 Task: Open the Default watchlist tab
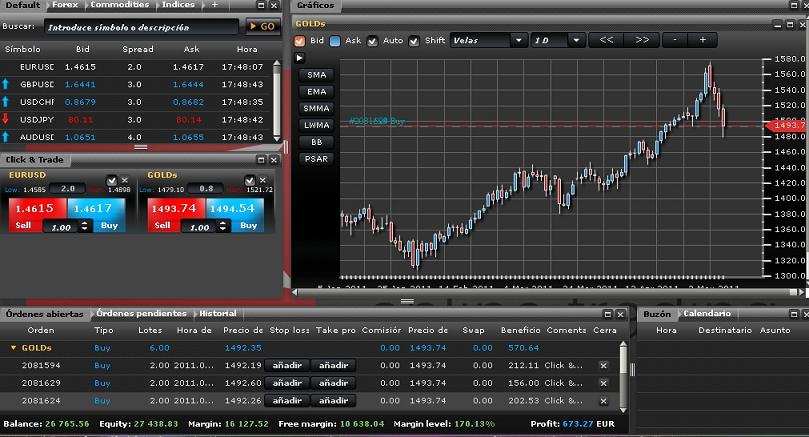(23, 5)
